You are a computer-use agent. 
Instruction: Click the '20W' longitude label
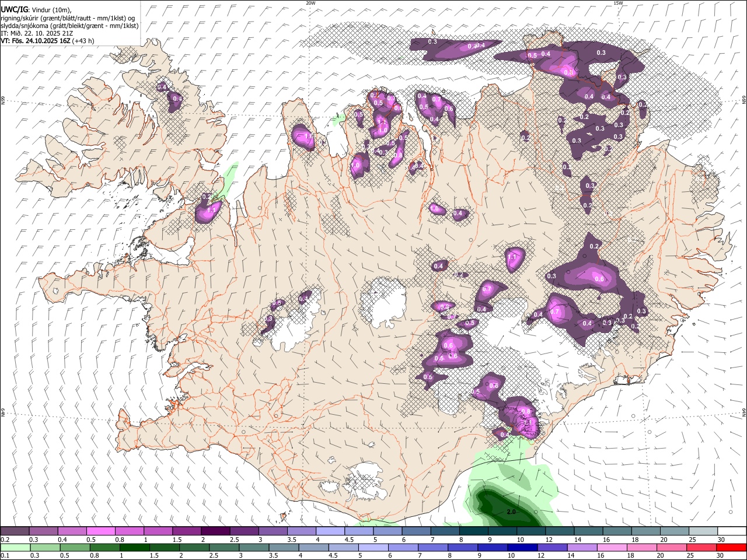pos(310,3)
